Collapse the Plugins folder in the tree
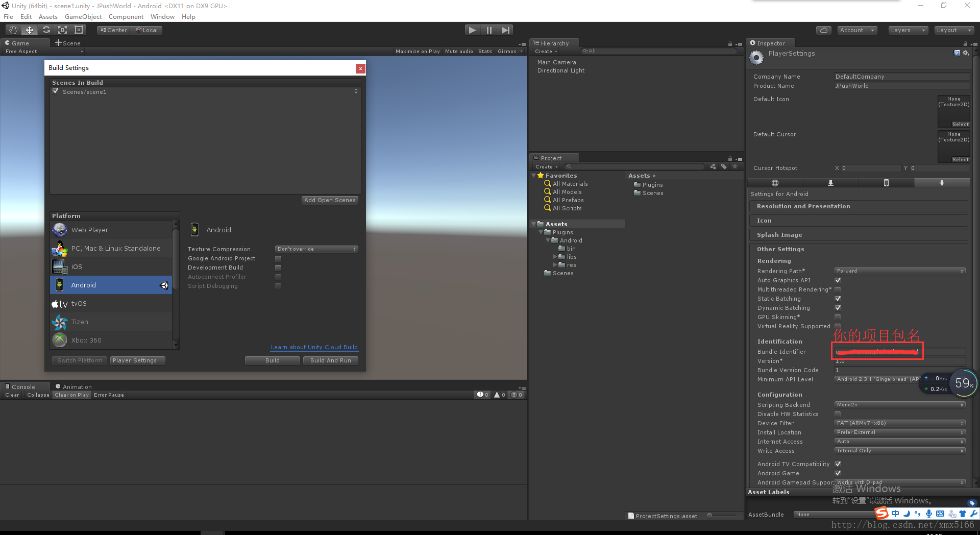This screenshot has width=980, height=535. (x=541, y=232)
